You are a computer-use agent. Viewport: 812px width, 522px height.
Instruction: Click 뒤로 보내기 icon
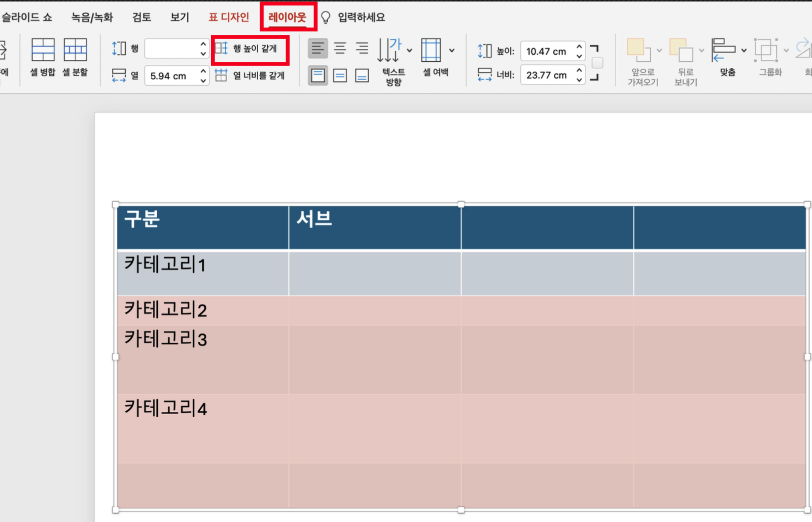click(x=682, y=50)
